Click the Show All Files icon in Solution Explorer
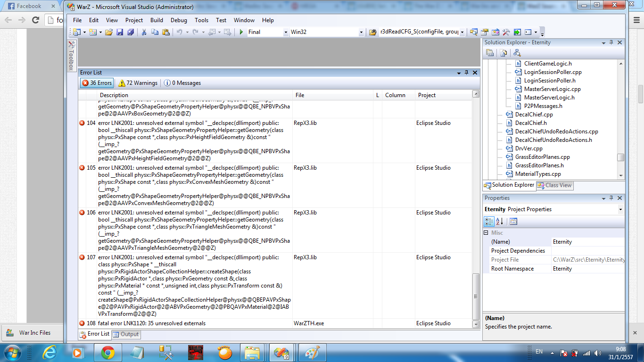The height and width of the screenshot is (362, 644). [504, 53]
